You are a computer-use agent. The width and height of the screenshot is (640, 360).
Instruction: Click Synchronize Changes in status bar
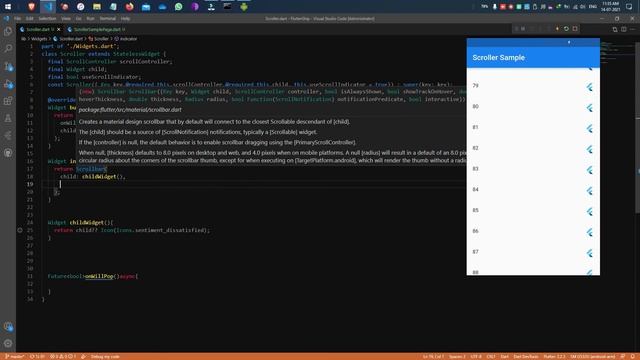coord(37,356)
